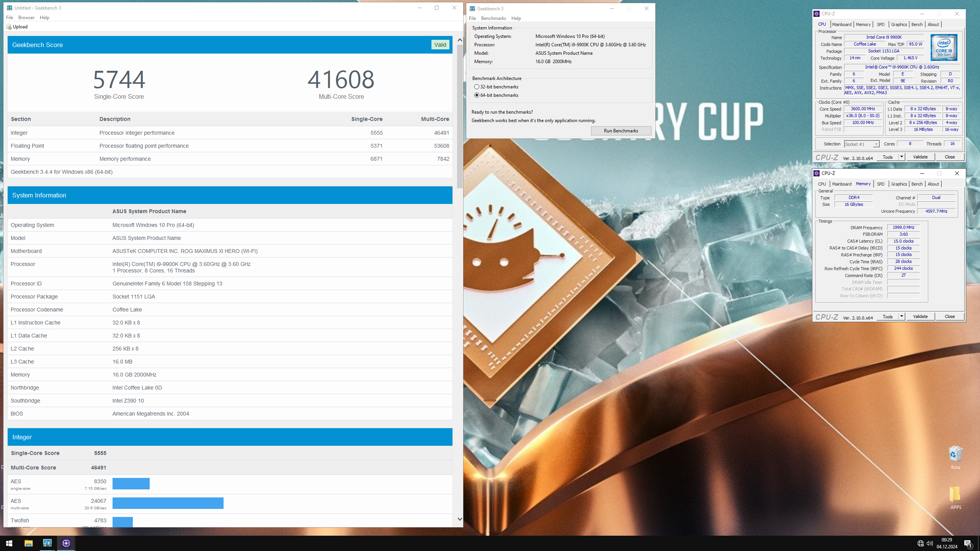
Task: Click the Tools button in the upper CPU-Z window
Action: (x=887, y=157)
